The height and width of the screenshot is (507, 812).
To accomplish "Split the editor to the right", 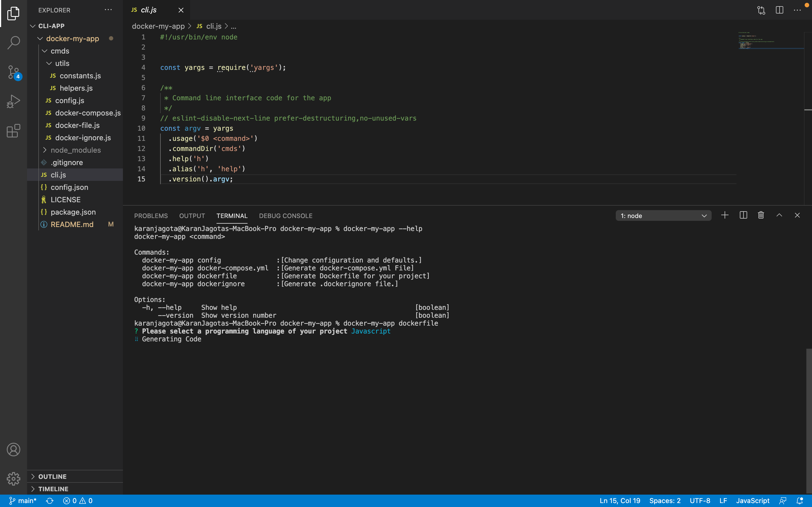I will point(780,10).
